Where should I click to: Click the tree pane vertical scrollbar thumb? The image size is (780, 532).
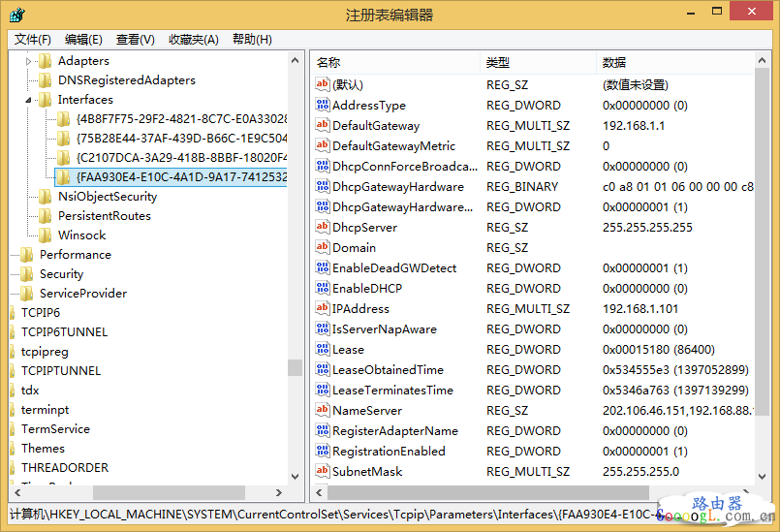(x=295, y=367)
